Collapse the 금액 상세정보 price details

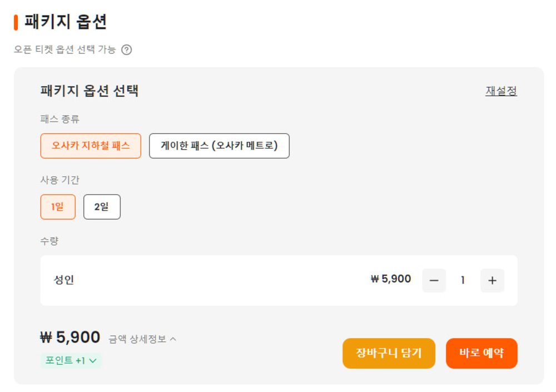click(142, 339)
